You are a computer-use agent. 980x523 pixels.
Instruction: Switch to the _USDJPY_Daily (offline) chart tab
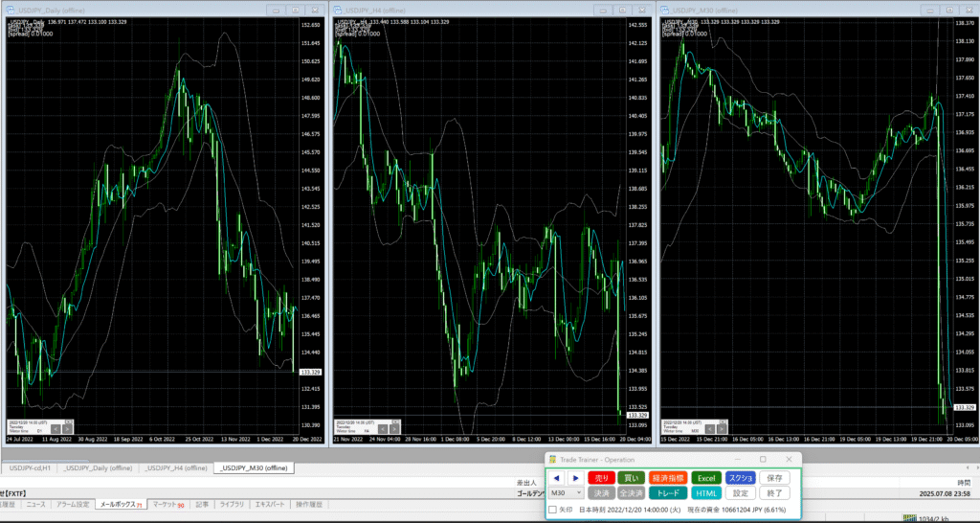point(98,468)
